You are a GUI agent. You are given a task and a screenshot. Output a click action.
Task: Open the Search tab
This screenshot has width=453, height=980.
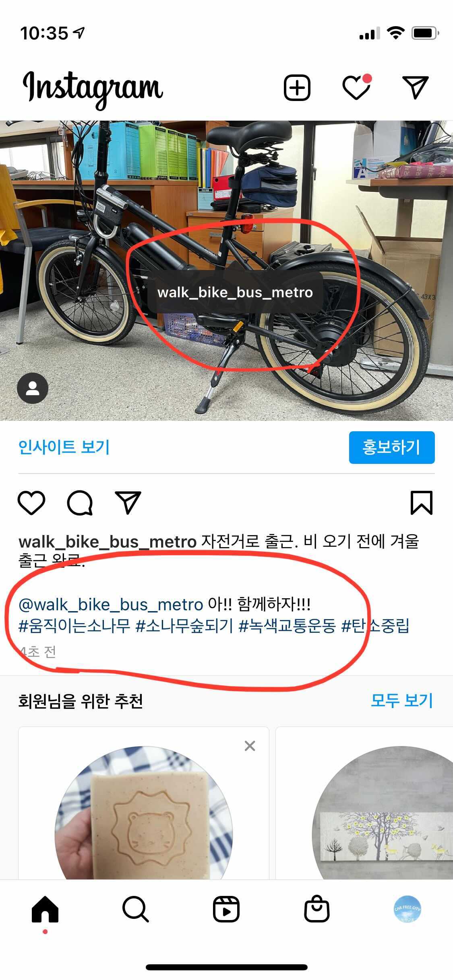click(x=136, y=909)
